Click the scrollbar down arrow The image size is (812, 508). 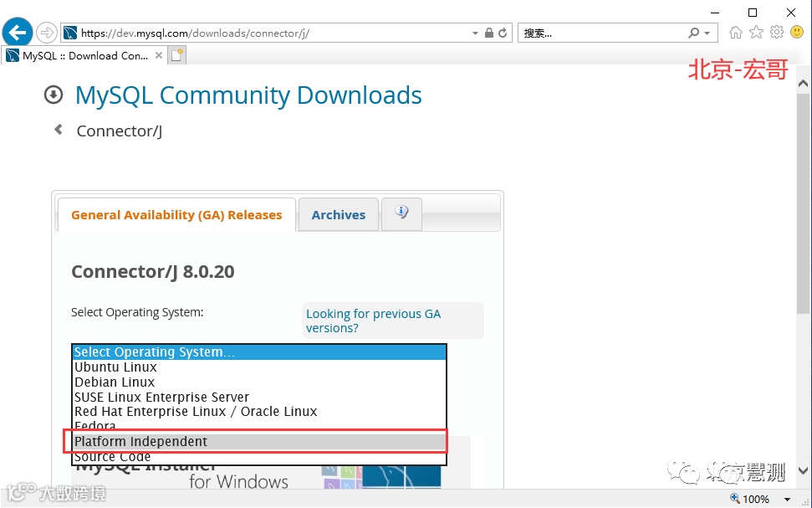[x=803, y=470]
